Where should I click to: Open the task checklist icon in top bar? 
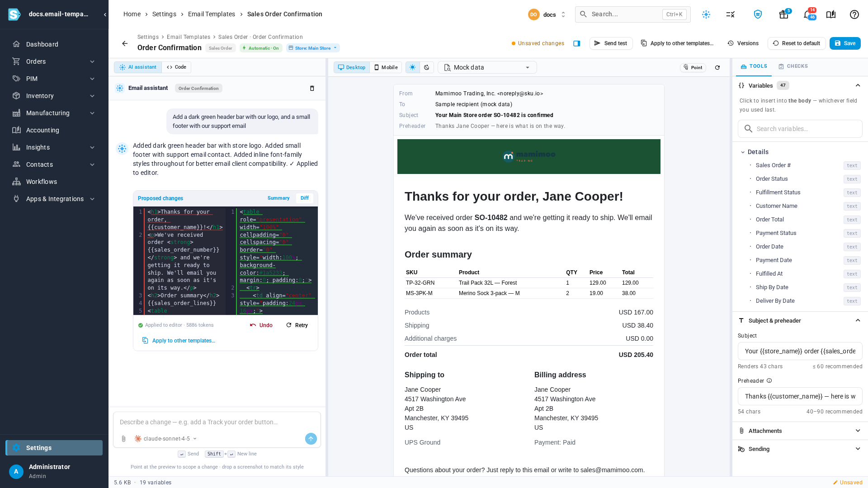tap(731, 14)
